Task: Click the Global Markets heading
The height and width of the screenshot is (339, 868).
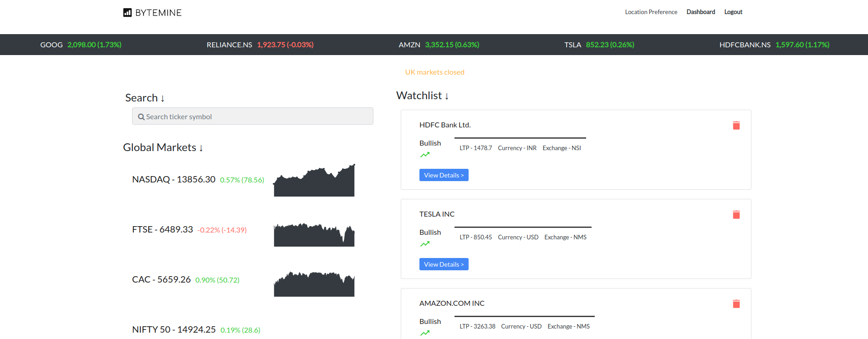Action: click(163, 147)
